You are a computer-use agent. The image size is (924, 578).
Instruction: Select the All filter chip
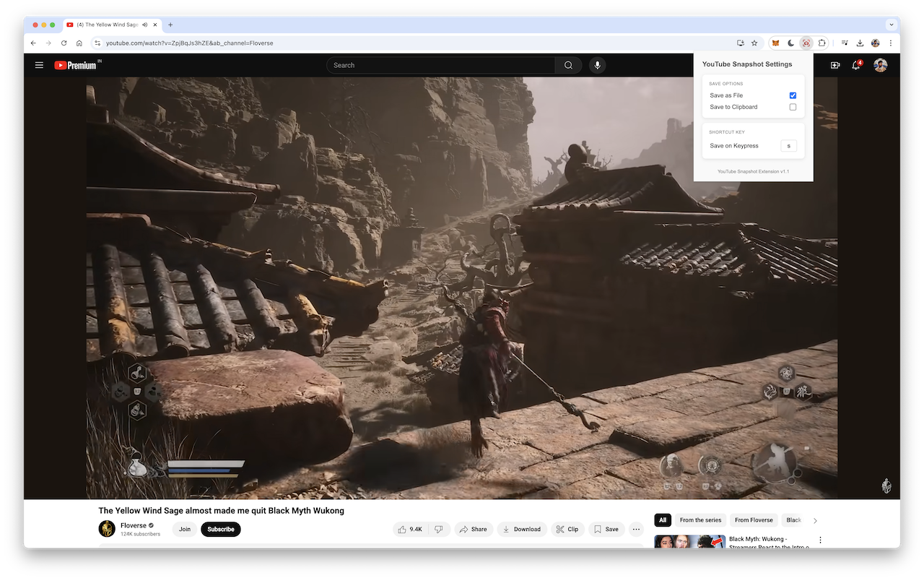pos(663,520)
